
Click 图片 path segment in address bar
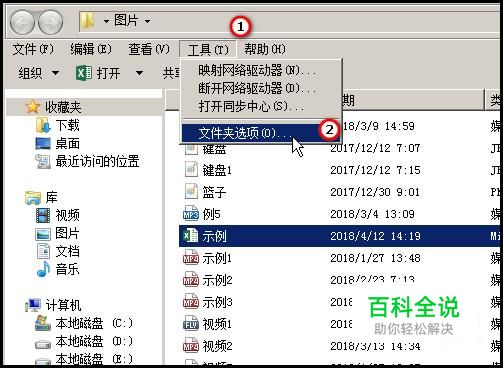click(126, 21)
